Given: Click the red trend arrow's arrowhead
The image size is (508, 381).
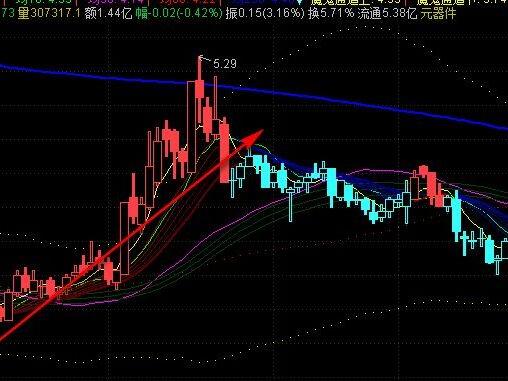Looking at the screenshot, I should click(253, 137).
